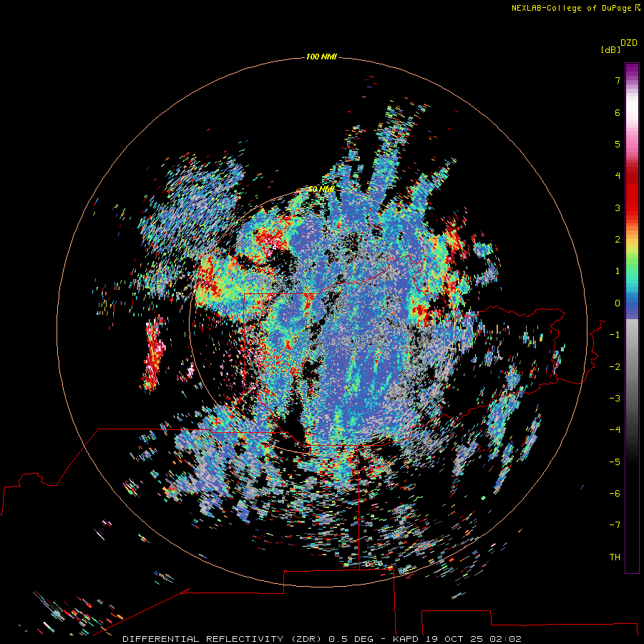Click the [dB] units label
This screenshot has width=644, height=644.
click(611, 49)
